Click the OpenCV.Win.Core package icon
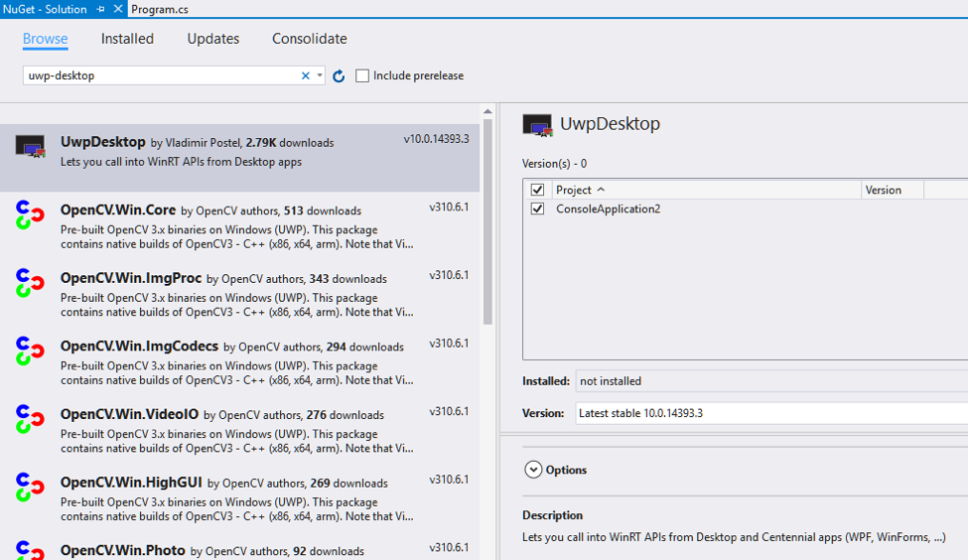This screenshot has height=560, width=968. [x=30, y=214]
